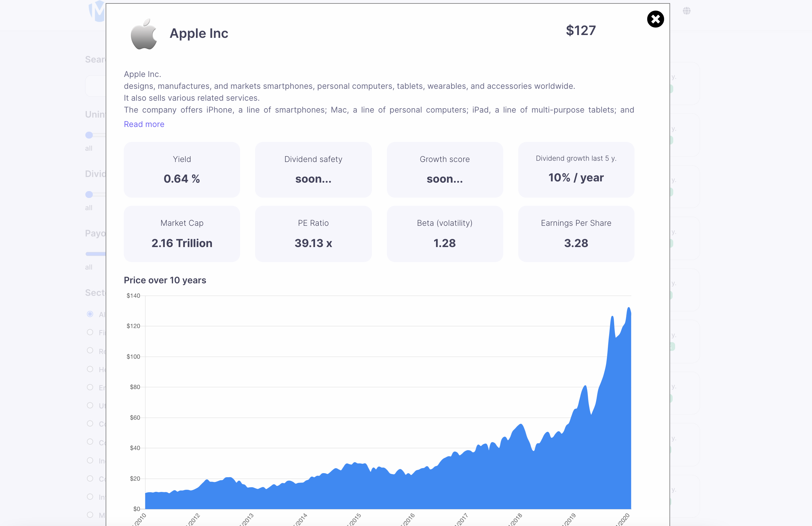The height and width of the screenshot is (526, 812).
Task: Click the Dividend growth last 5 y. card
Action: click(x=576, y=169)
